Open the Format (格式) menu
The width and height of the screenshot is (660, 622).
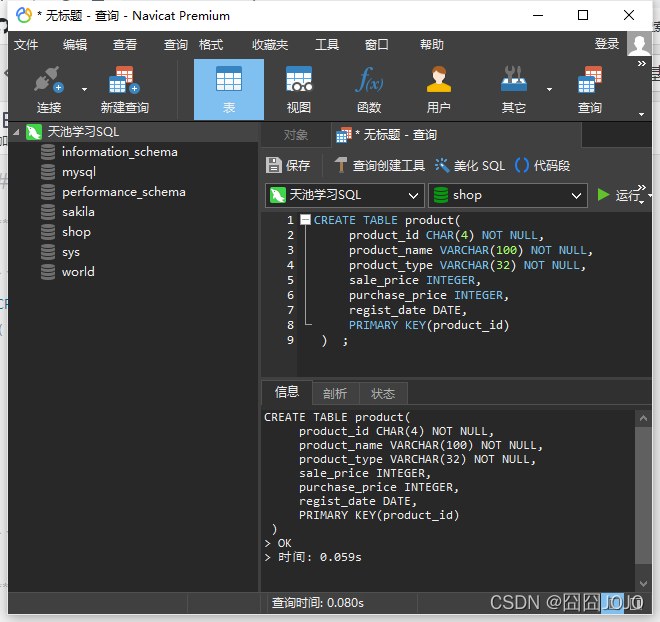click(x=210, y=45)
